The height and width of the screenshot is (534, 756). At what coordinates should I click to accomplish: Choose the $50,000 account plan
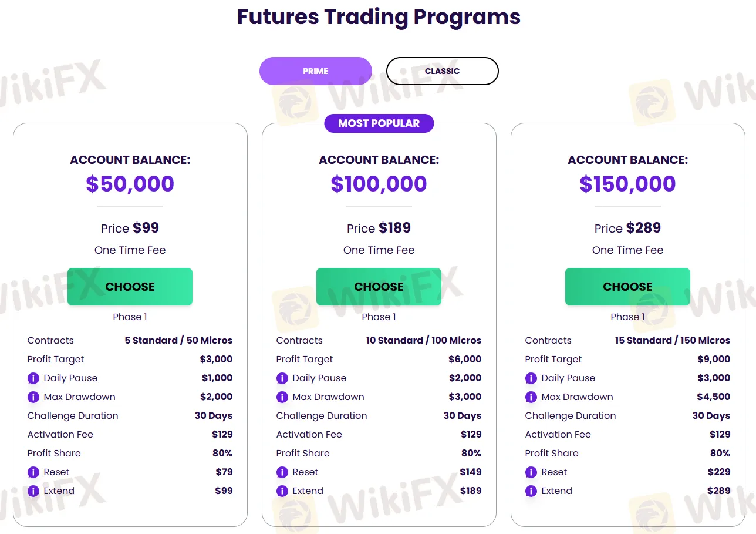(x=130, y=287)
